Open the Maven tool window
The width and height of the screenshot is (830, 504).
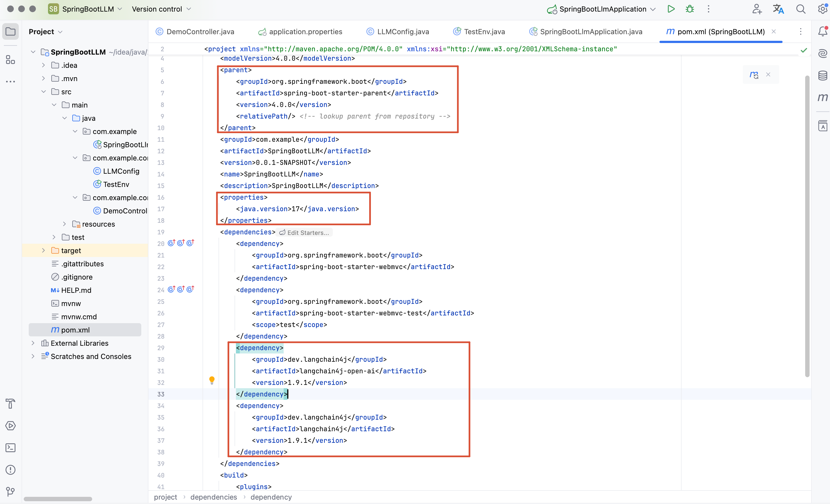pyautogui.click(x=822, y=98)
